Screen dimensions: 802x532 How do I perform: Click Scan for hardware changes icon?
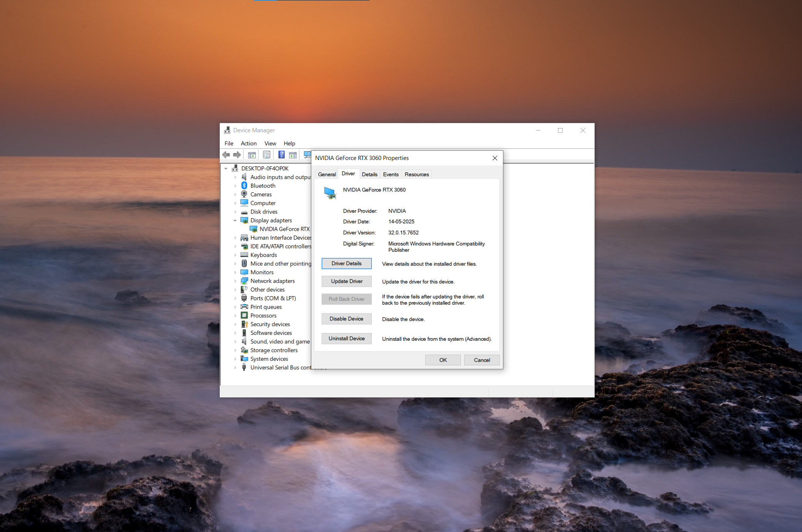click(307, 155)
